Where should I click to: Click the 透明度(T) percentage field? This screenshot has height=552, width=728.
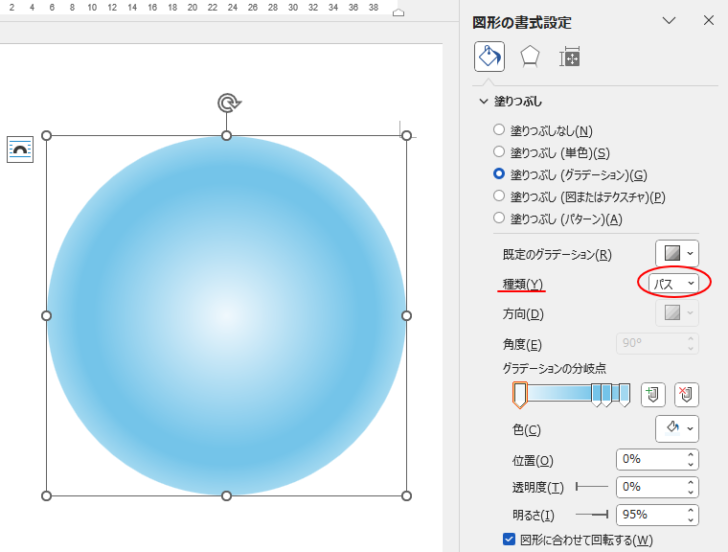click(651, 487)
